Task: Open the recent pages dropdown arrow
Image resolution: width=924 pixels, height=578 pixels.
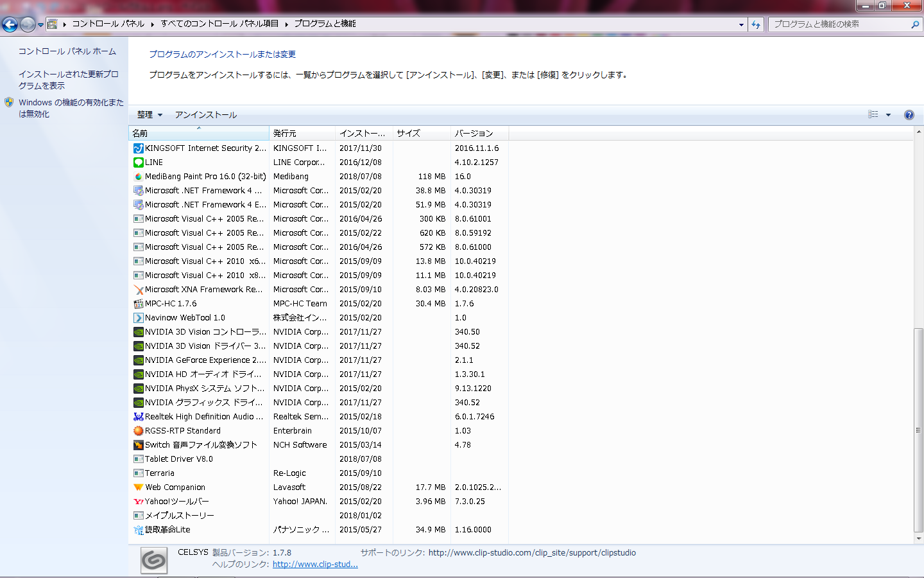Action: pos(40,25)
